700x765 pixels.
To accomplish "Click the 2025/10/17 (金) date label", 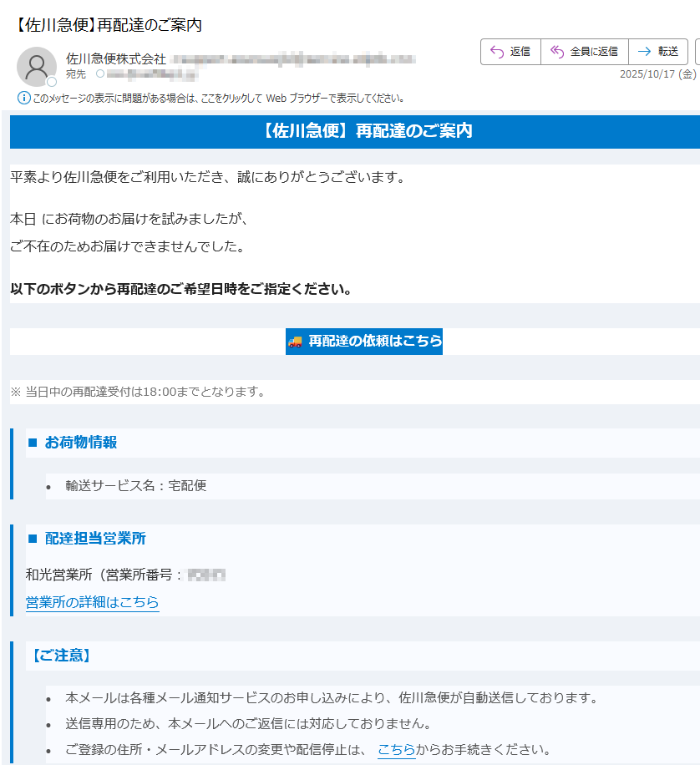I will point(657,74).
